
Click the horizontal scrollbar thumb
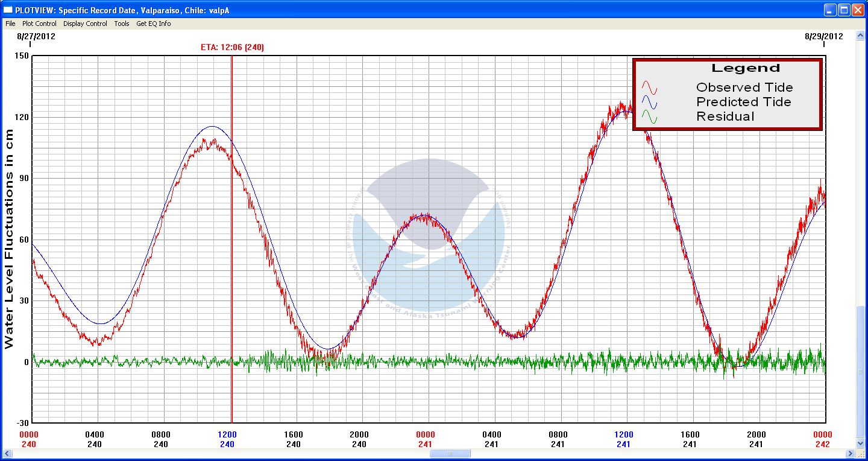pyautogui.click(x=450, y=453)
